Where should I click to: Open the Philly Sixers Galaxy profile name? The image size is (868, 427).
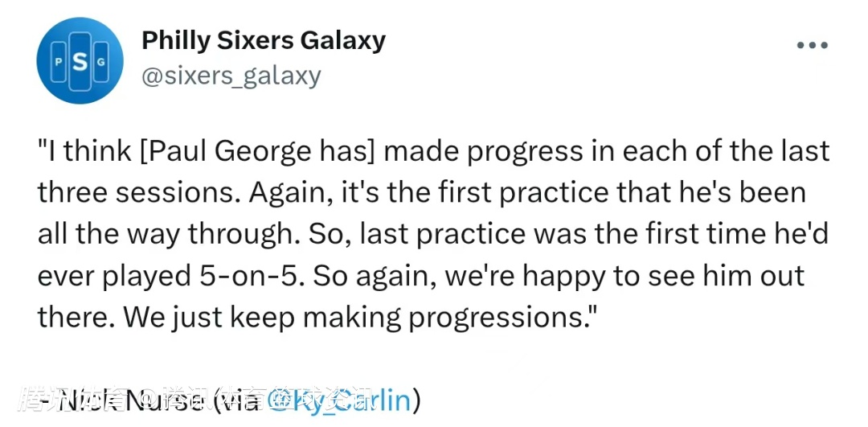click(263, 40)
